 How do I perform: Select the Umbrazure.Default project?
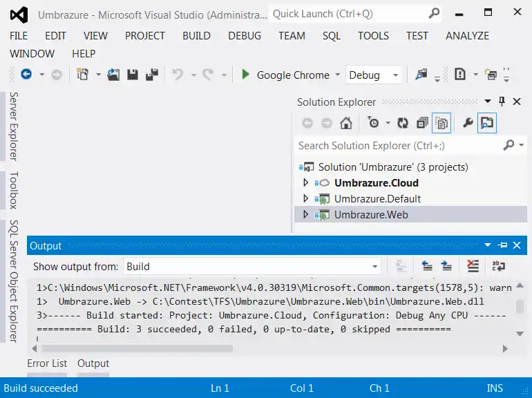click(x=377, y=199)
